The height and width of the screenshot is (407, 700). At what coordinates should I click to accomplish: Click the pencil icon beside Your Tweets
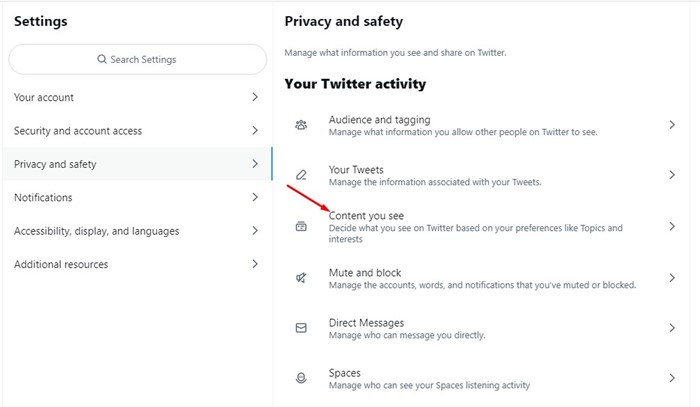[301, 175]
